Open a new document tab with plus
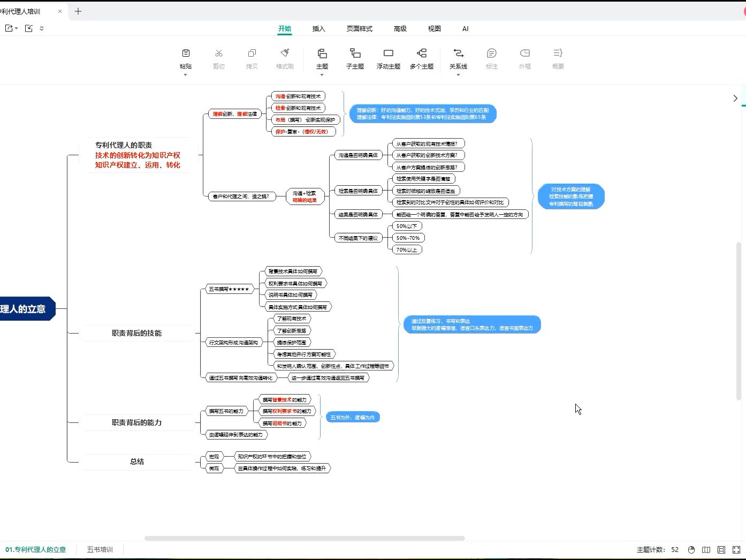Screen dimensions: 746x560 pos(78,11)
